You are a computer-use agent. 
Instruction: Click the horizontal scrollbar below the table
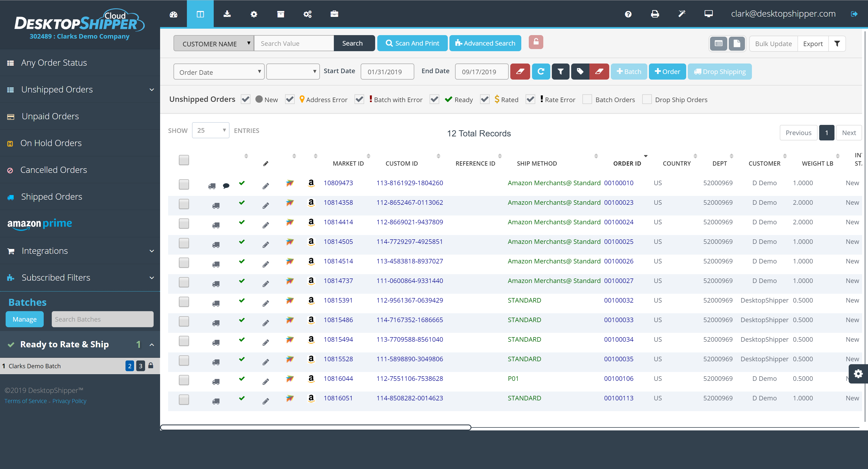tap(315, 427)
